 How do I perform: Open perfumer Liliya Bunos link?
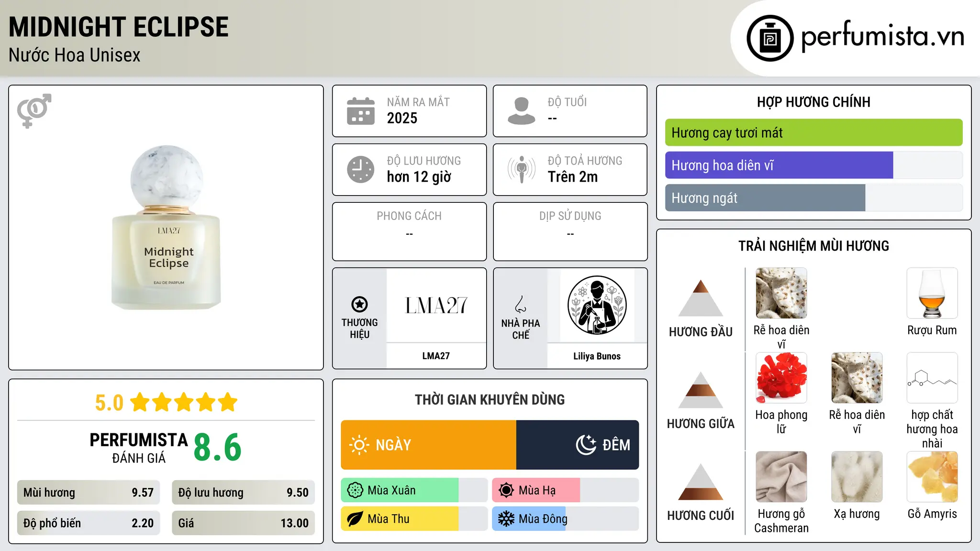pyautogui.click(x=597, y=356)
